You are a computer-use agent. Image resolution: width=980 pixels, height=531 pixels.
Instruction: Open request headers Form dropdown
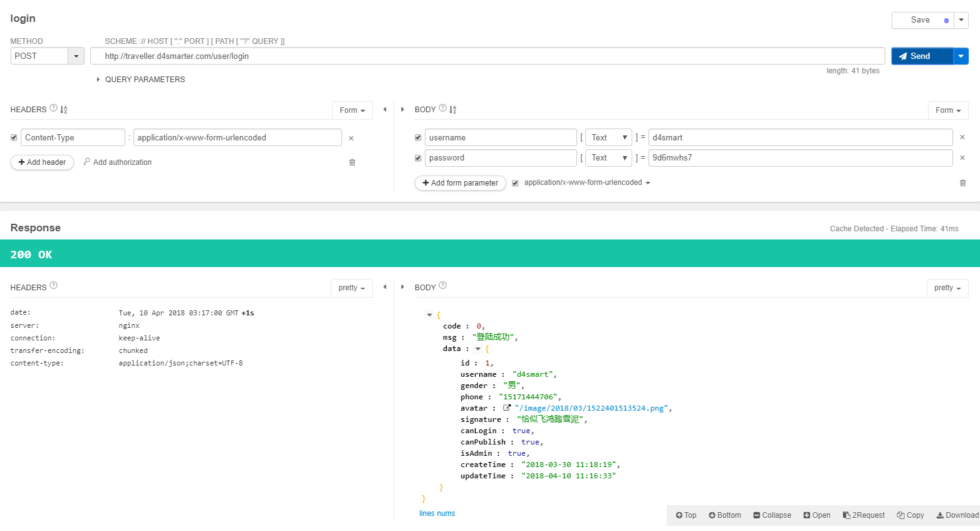(x=352, y=110)
